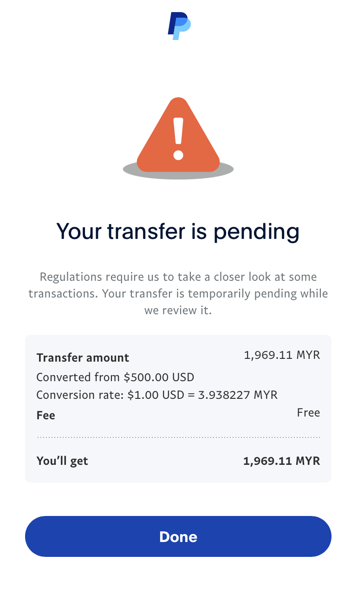Select the "Your transfer is pending" heading
This screenshot has height=595, width=364.
click(178, 231)
